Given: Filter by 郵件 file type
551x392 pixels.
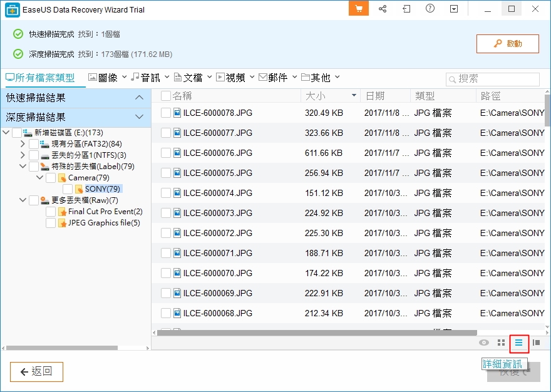Looking at the screenshot, I should 273,78.
